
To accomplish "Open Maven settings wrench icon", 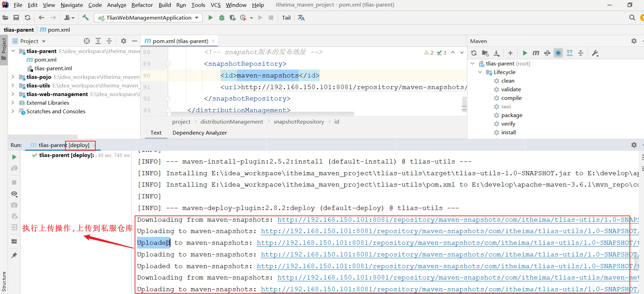I will point(595,53).
